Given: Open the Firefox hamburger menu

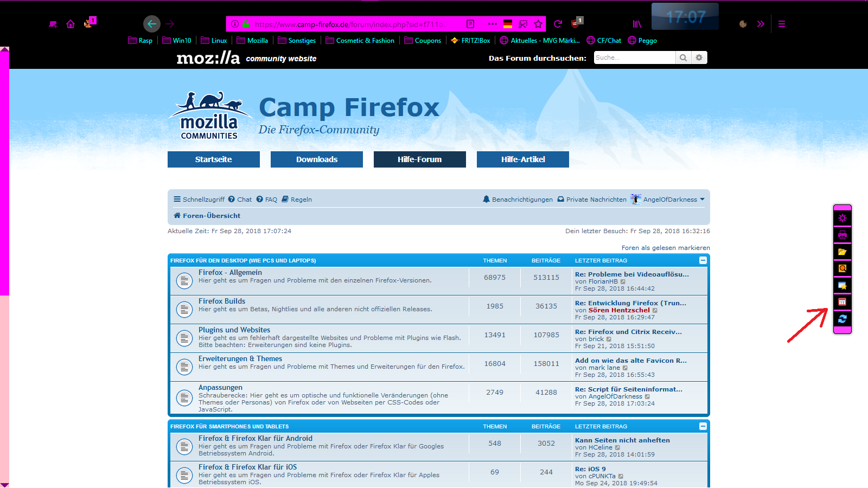Looking at the screenshot, I should click(782, 24).
